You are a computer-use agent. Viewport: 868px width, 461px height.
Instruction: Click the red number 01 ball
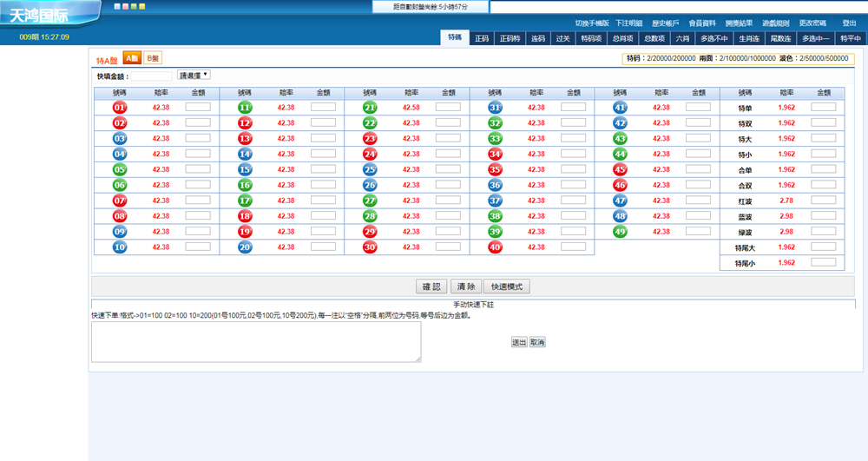(x=120, y=108)
